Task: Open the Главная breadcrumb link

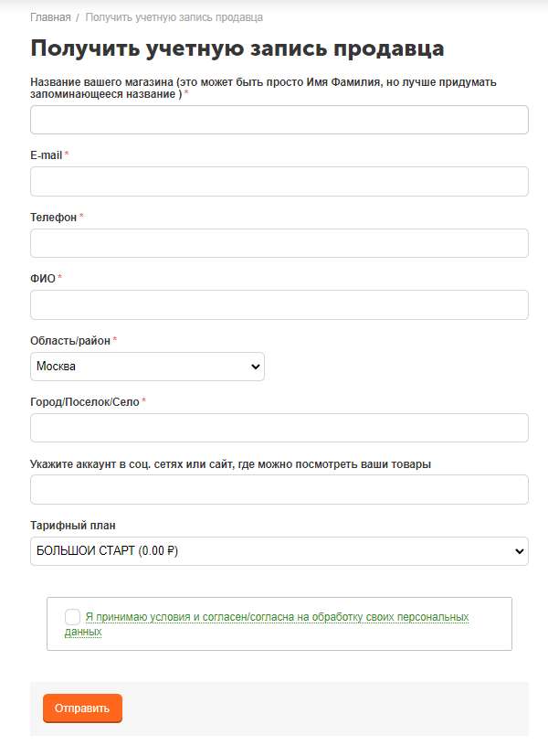Action: coord(50,17)
